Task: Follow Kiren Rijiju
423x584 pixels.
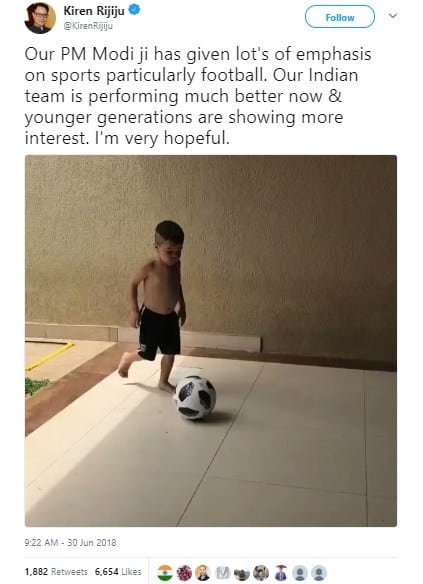Action: [340, 17]
